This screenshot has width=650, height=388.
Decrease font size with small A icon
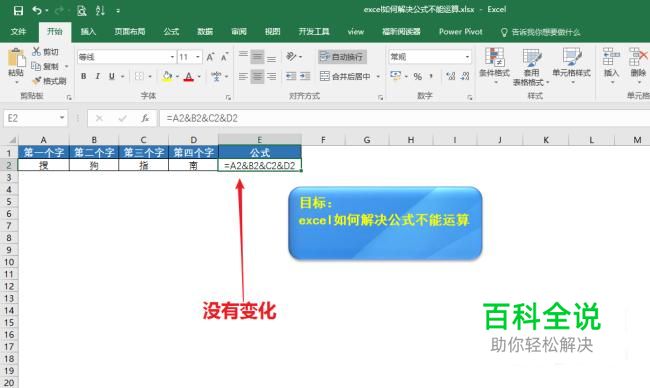click(x=224, y=57)
